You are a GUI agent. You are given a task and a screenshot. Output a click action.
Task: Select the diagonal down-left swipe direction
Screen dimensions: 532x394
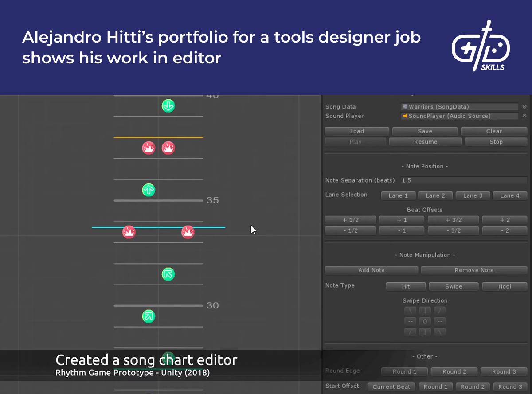click(410, 332)
